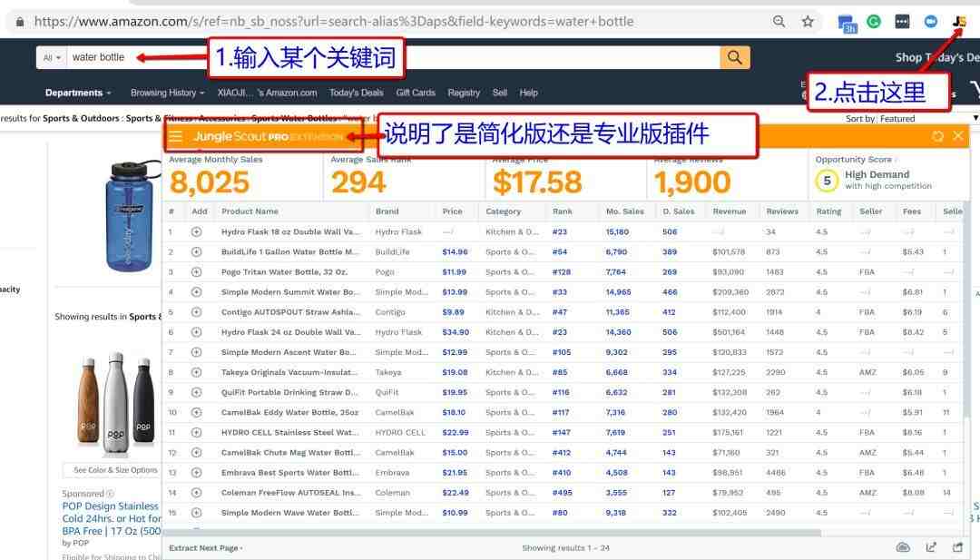Sort table by Rank column
Viewport: 980px width, 560px height.
pos(563,211)
